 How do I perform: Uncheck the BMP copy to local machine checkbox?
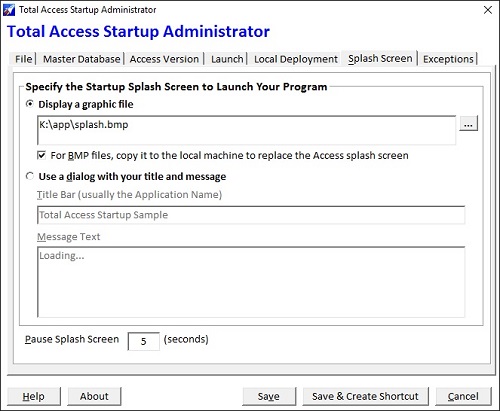pyautogui.click(x=41, y=155)
